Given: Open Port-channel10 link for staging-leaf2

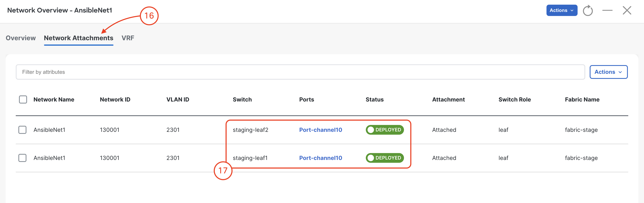Looking at the screenshot, I should 321,130.
